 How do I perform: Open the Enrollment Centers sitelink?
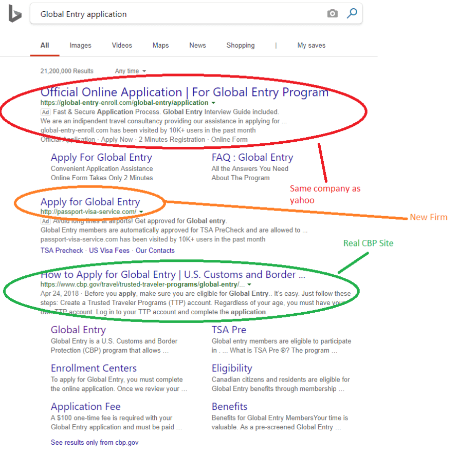(x=94, y=368)
